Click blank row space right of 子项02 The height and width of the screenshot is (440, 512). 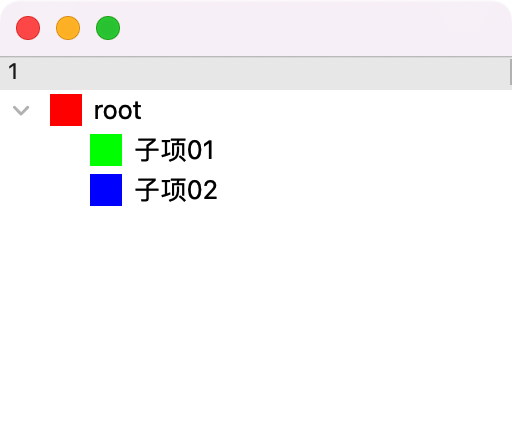coord(365,190)
